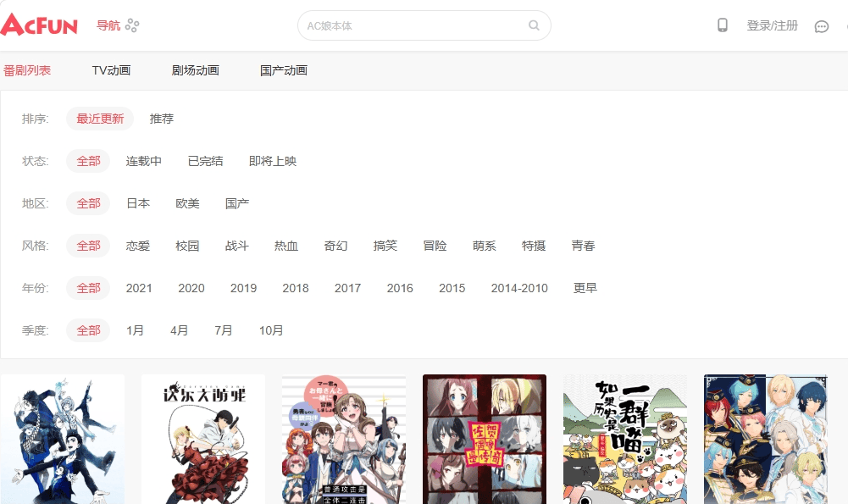
Task: Open the uniformed idols anime poster
Action: (x=766, y=439)
